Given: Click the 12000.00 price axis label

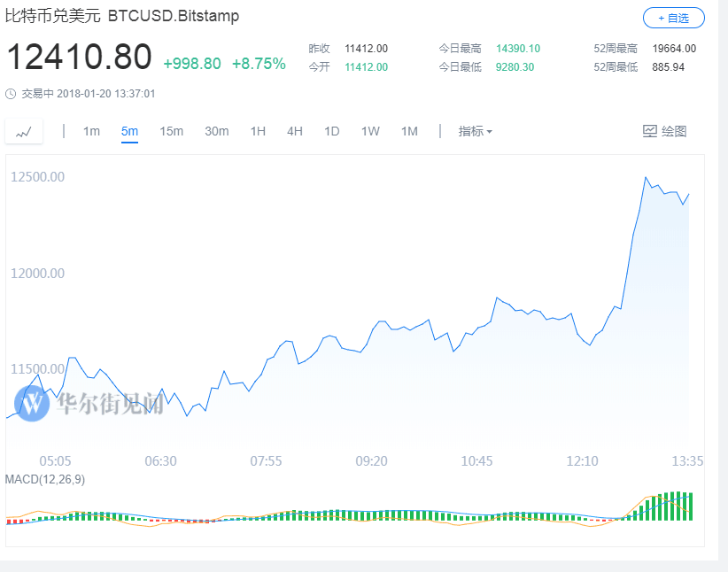Looking at the screenshot, I should (x=37, y=274).
